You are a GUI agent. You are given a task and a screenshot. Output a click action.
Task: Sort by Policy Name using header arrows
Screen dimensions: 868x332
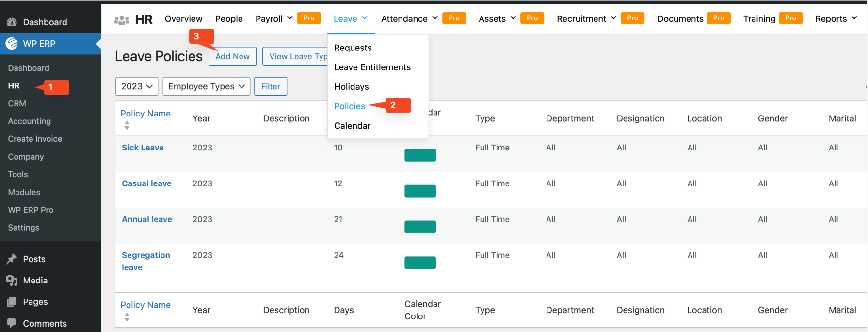[127, 125]
